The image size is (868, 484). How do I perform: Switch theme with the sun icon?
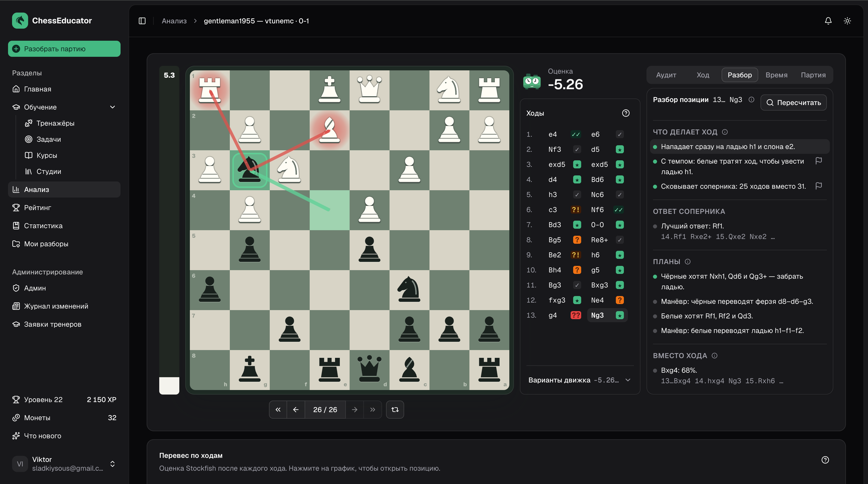click(x=847, y=21)
